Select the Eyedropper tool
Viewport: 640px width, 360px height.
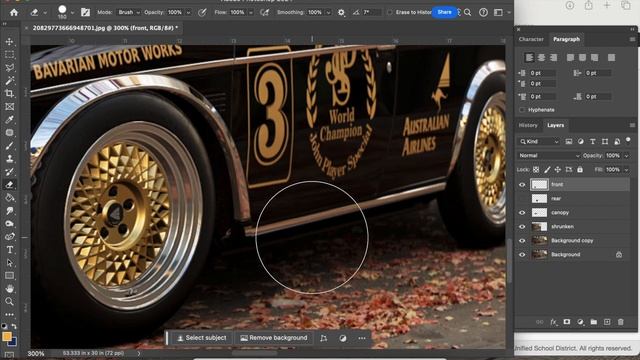pyautogui.click(x=9, y=120)
